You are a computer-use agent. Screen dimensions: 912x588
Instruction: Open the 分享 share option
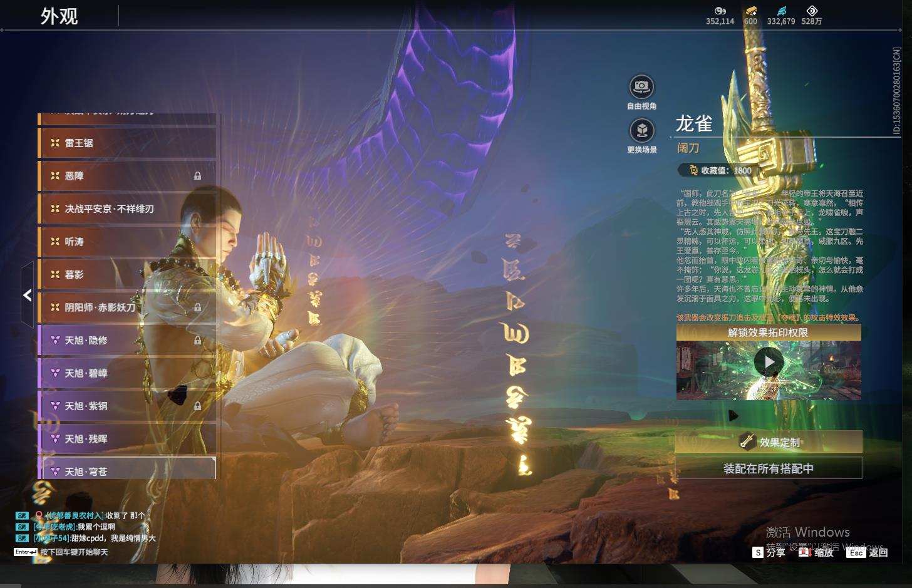769,552
